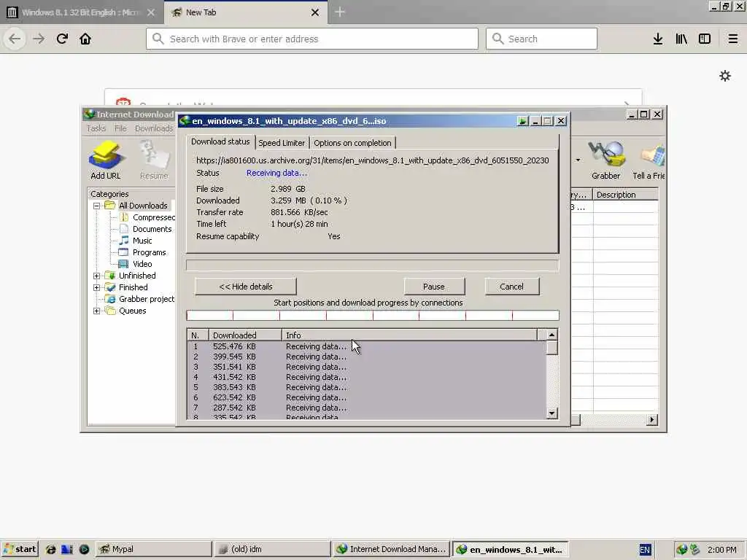Select the Video category
The height and width of the screenshot is (560, 747).
pos(136,264)
